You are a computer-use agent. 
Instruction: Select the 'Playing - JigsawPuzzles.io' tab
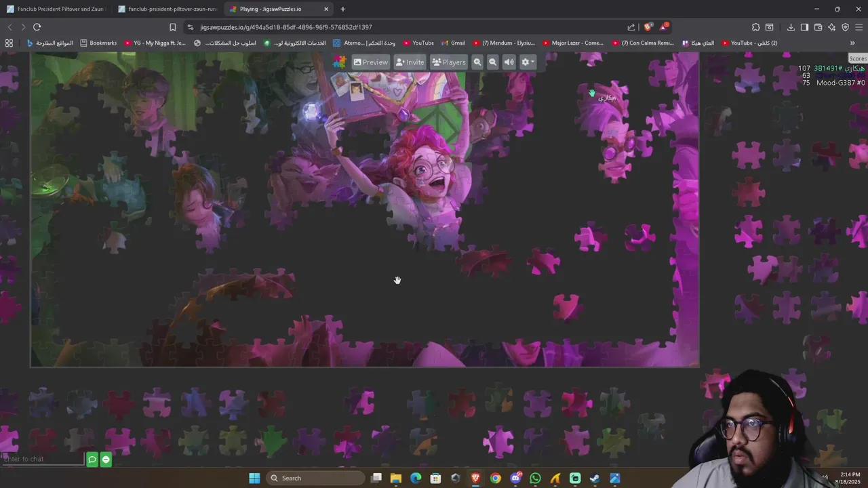click(x=279, y=9)
